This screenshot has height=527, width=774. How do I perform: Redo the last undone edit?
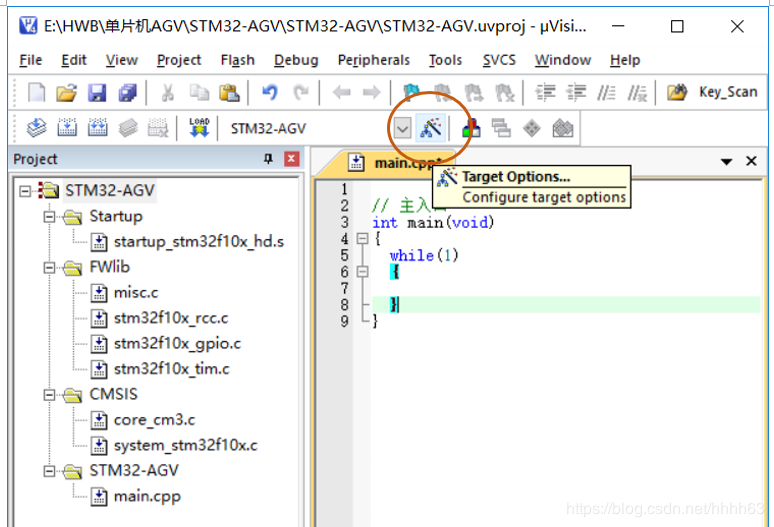(x=301, y=92)
